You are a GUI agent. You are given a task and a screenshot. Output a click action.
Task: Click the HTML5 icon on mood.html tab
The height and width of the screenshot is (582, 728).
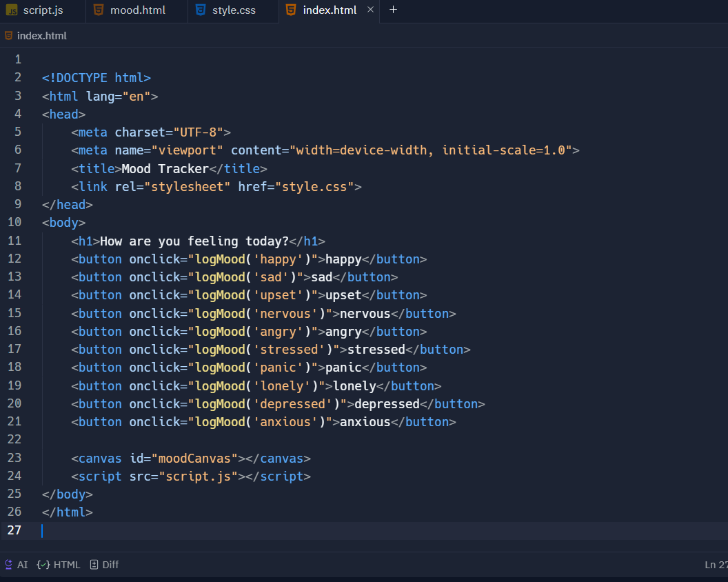(x=99, y=10)
